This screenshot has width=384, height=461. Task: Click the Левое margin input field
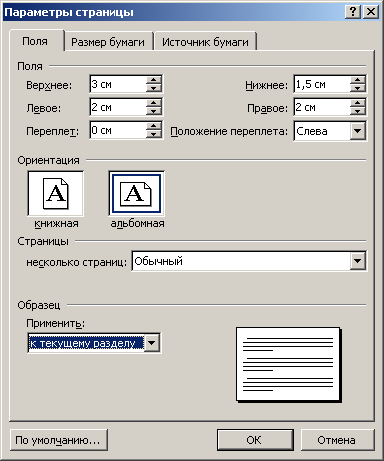click(118, 107)
